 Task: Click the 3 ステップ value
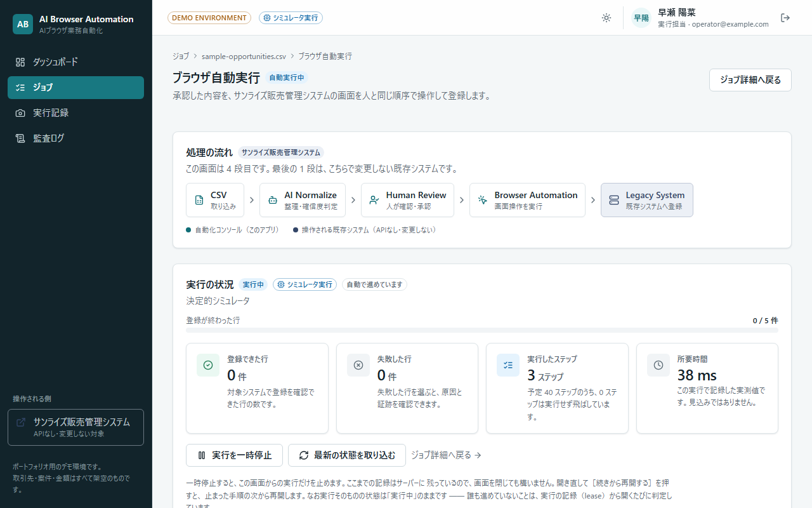click(545, 375)
